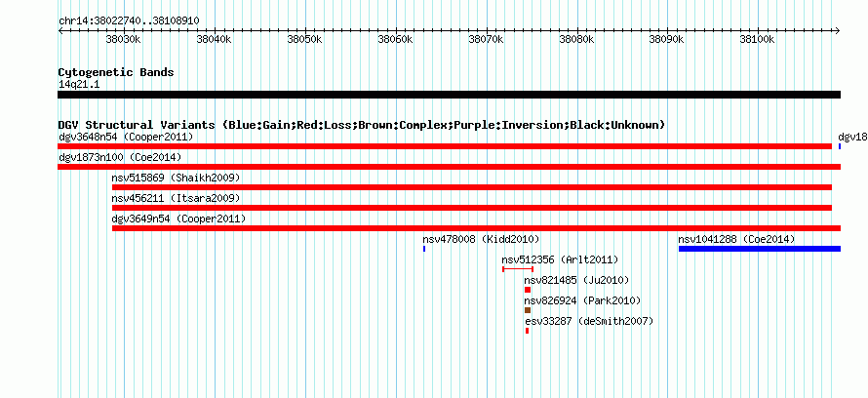Click the small blue nsv478008 gain marker
Image resolution: width=868 pixels, height=398 pixels.
pyautogui.click(x=424, y=249)
